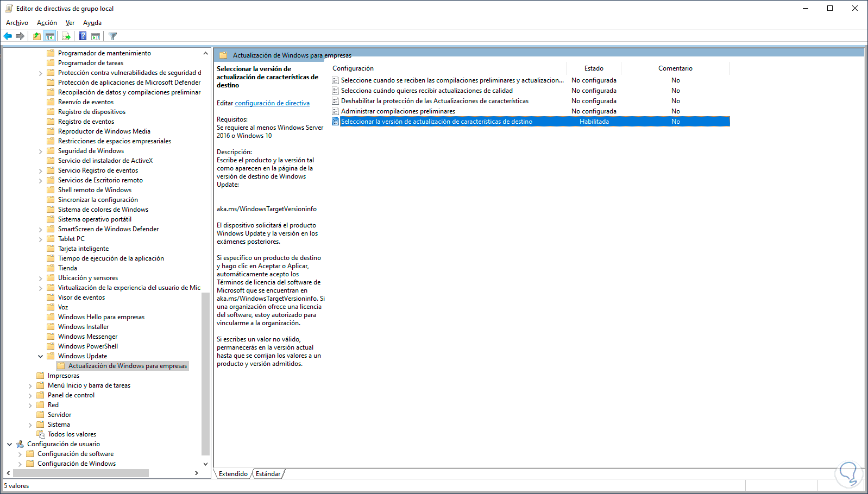
Task: Select Selecciona cuándo quieres recibir actualizaciones de calidad
Action: 427,91
